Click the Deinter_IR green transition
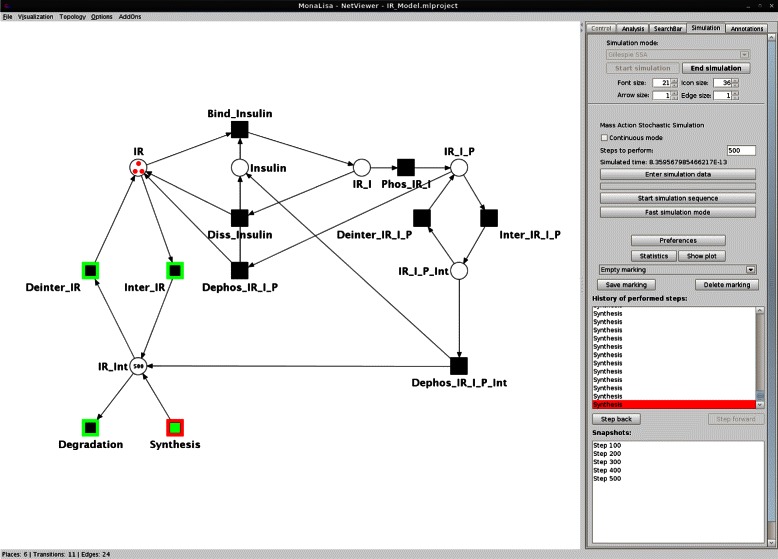778x559 pixels. tap(90, 269)
